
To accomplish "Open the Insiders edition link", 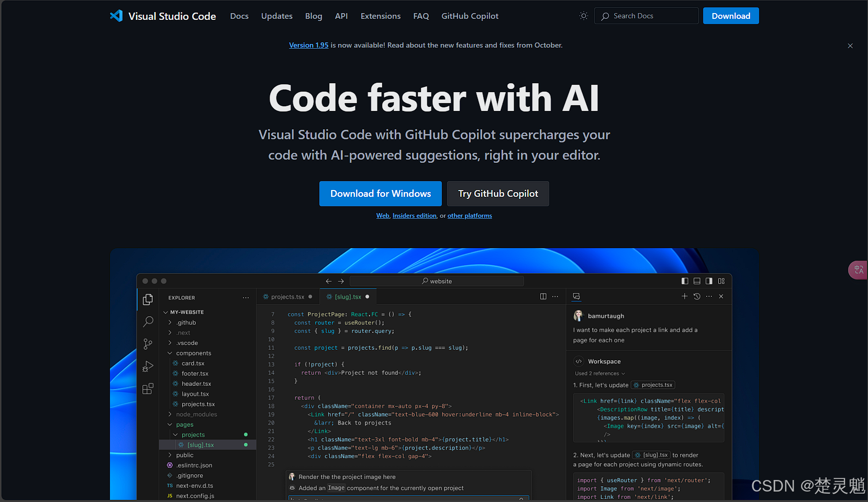I will pyautogui.click(x=415, y=216).
